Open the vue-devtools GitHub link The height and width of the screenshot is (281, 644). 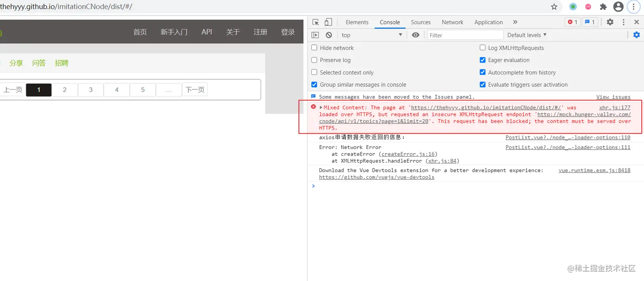pyautogui.click(x=377, y=177)
